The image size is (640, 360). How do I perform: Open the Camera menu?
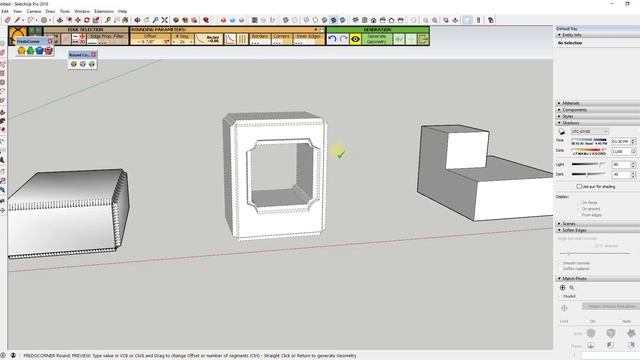tap(34, 11)
